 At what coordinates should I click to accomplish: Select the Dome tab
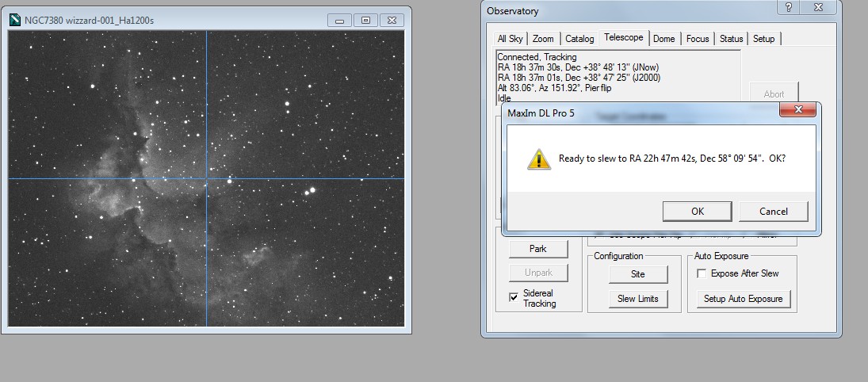663,39
